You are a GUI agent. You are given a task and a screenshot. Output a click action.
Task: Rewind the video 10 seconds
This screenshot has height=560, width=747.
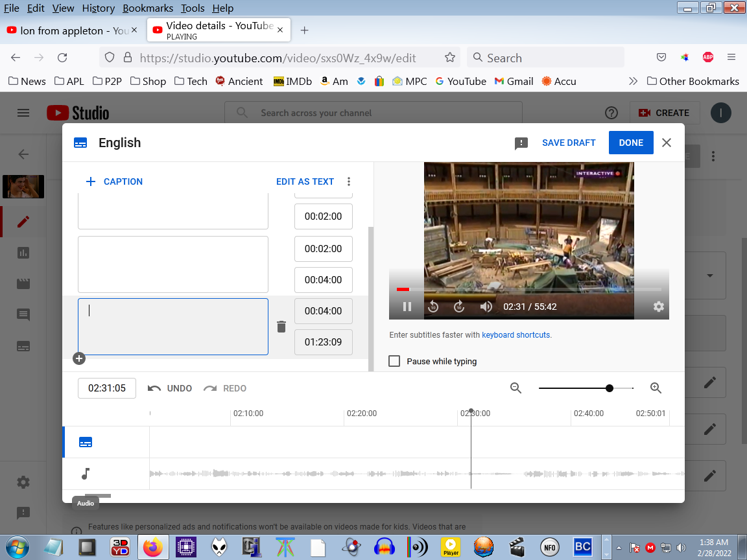(433, 307)
